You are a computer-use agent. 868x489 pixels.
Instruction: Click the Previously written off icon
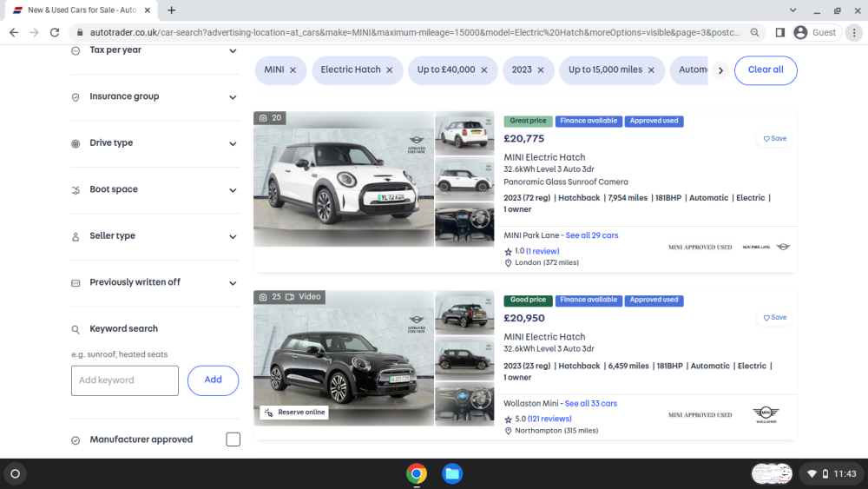click(76, 283)
